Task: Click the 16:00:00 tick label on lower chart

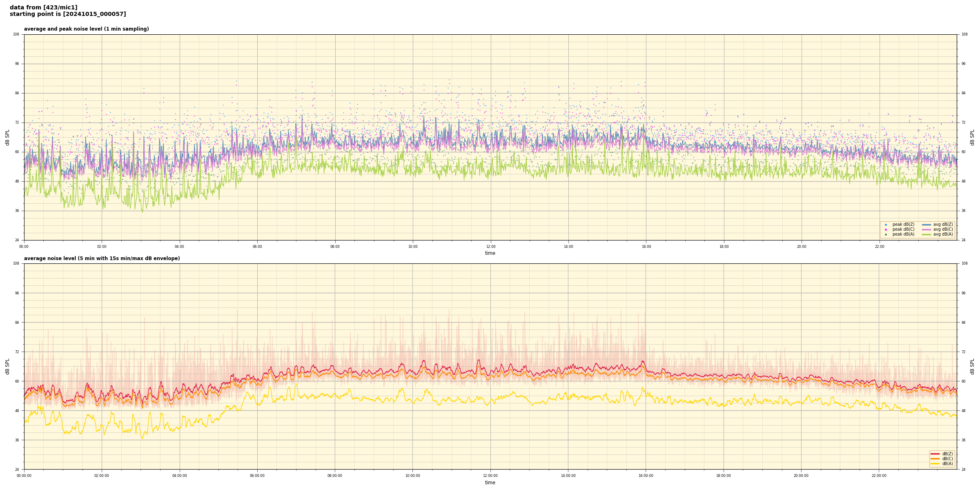Action: pyautogui.click(x=646, y=476)
